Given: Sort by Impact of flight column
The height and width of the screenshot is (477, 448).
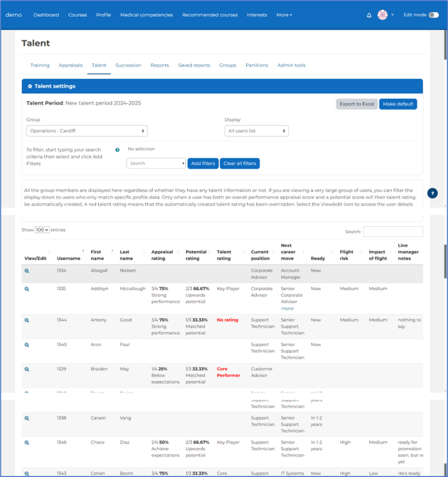Looking at the screenshot, I should click(378, 255).
